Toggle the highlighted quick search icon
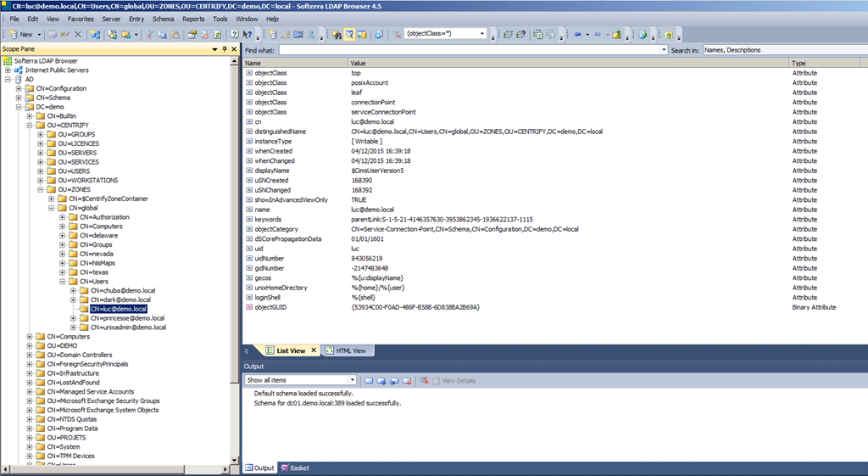The height and width of the screenshot is (476, 868). (349, 34)
